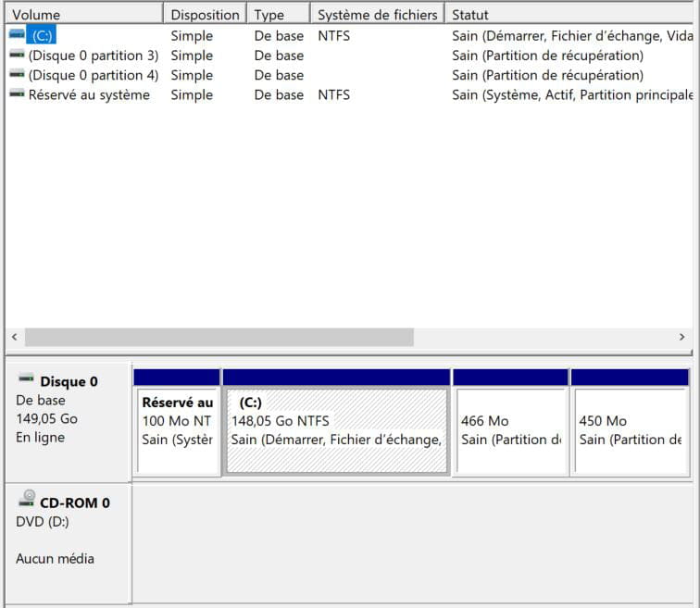Select the Réservé au système row label
Screen dimensions: 700x608
pyautogui.click(x=89, y=95)
